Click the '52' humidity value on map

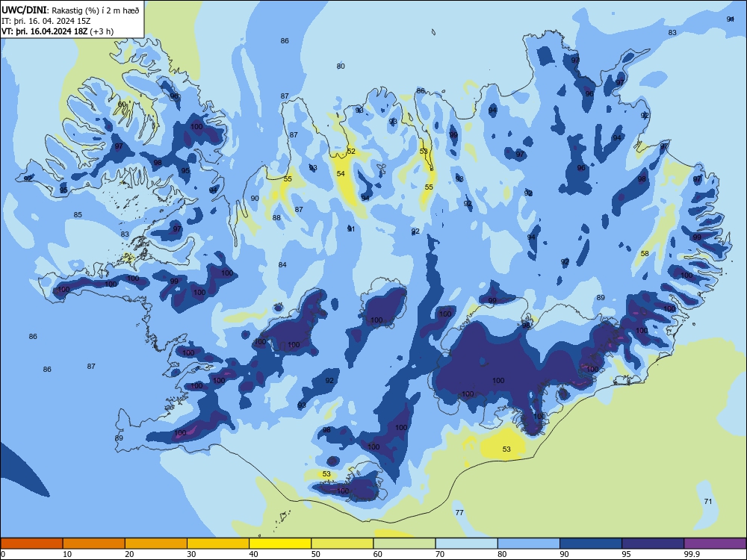pyautogui.click(x=351, y=151)
